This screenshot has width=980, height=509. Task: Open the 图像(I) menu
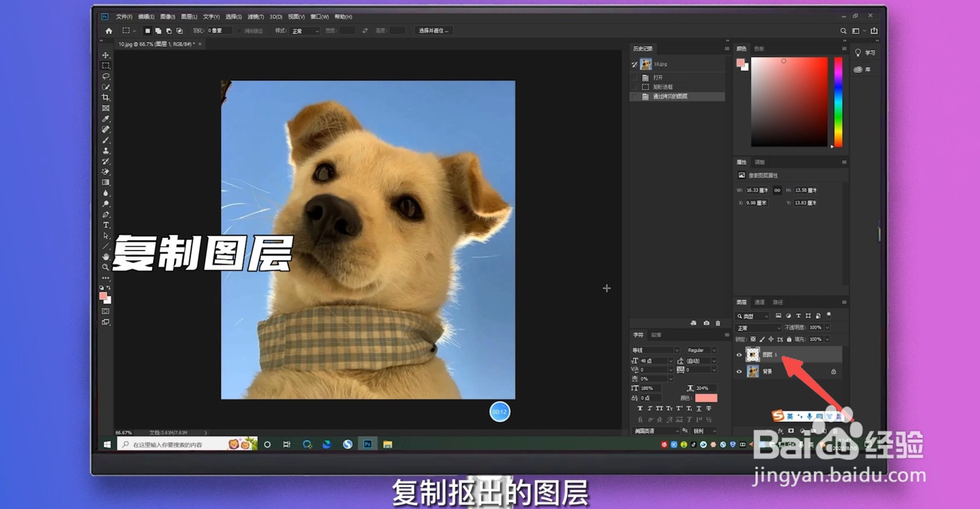tap(168, 17)
